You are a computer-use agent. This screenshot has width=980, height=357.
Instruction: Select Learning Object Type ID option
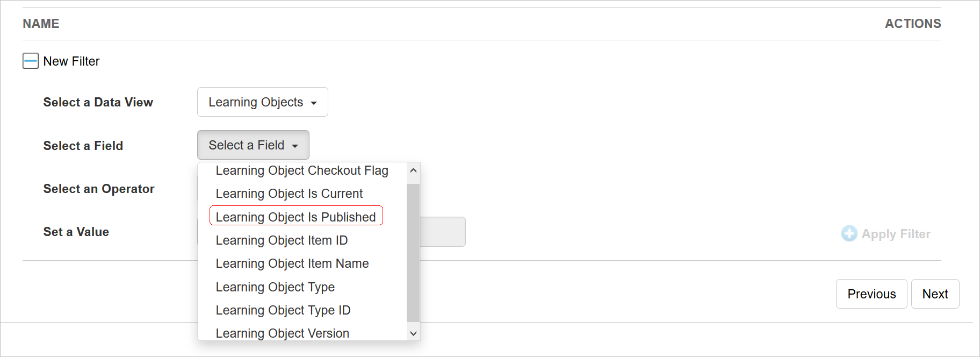pos(283,310)
